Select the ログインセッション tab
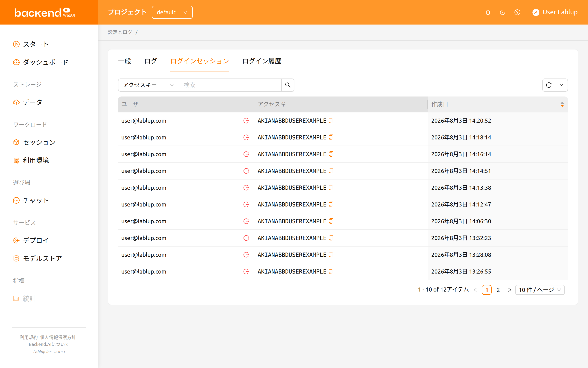Screen dimensions: 588x368 (x=199, y=61)
